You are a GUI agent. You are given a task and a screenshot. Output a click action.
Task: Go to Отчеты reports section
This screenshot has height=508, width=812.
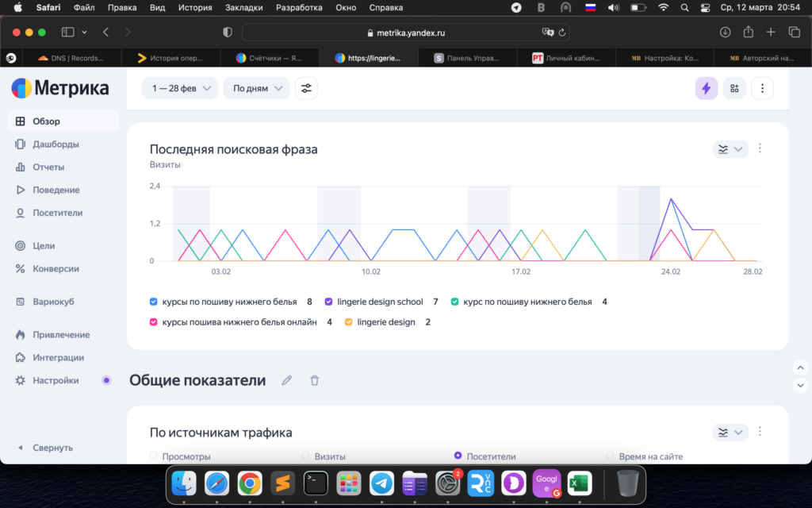48,167
